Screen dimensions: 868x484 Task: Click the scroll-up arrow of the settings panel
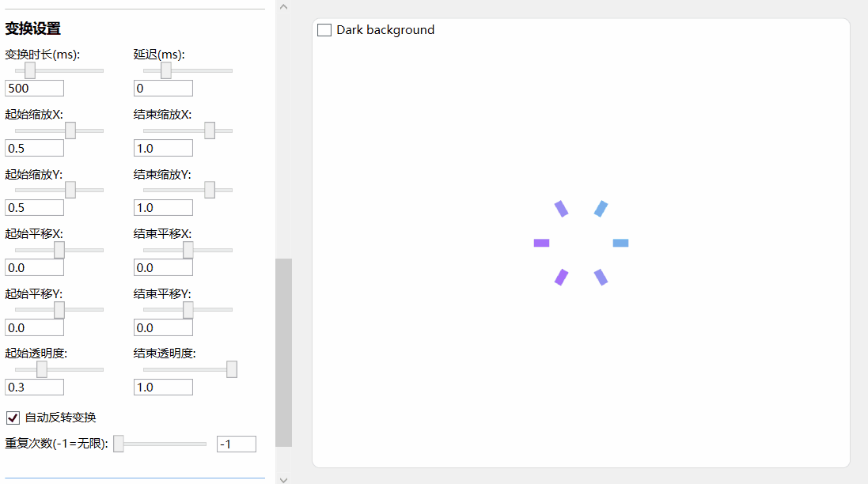284,7
